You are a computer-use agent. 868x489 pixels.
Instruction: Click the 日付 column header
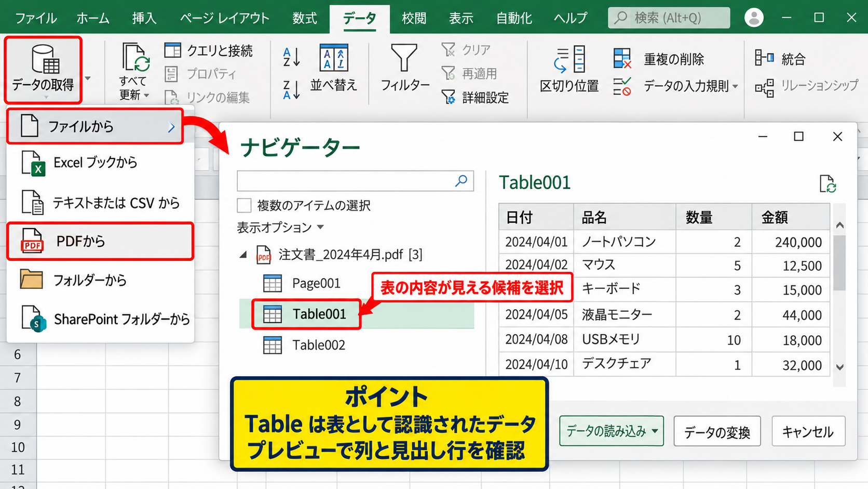536,217
